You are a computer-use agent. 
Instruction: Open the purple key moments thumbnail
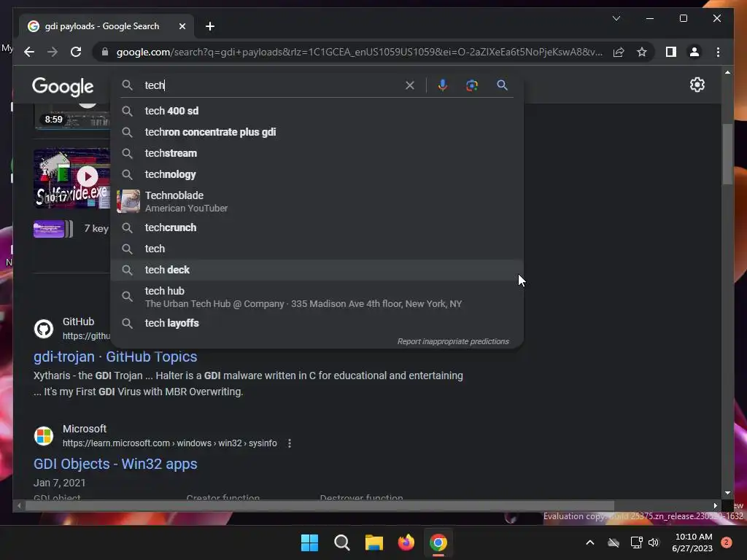pyautogui.click(x=53, y=229)
